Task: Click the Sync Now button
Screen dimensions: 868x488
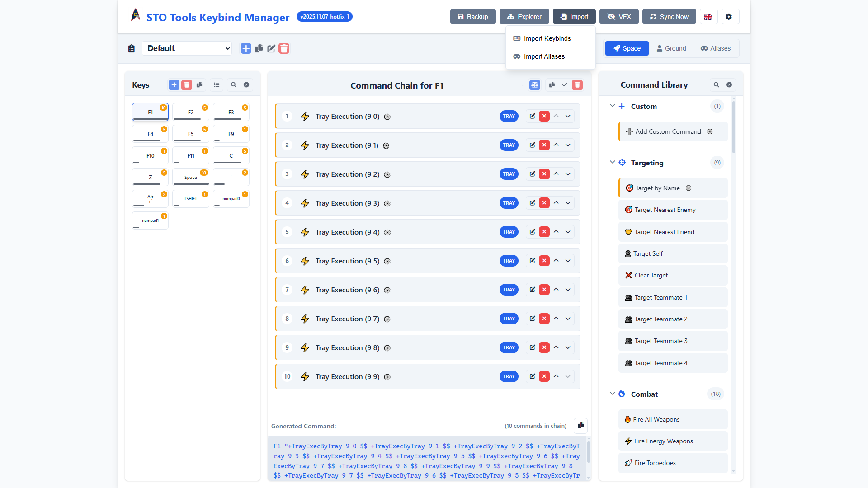Action: point(669,17)
